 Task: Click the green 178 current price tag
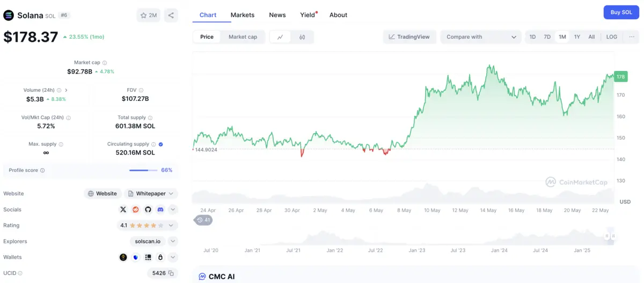click(x=621, y=77)
